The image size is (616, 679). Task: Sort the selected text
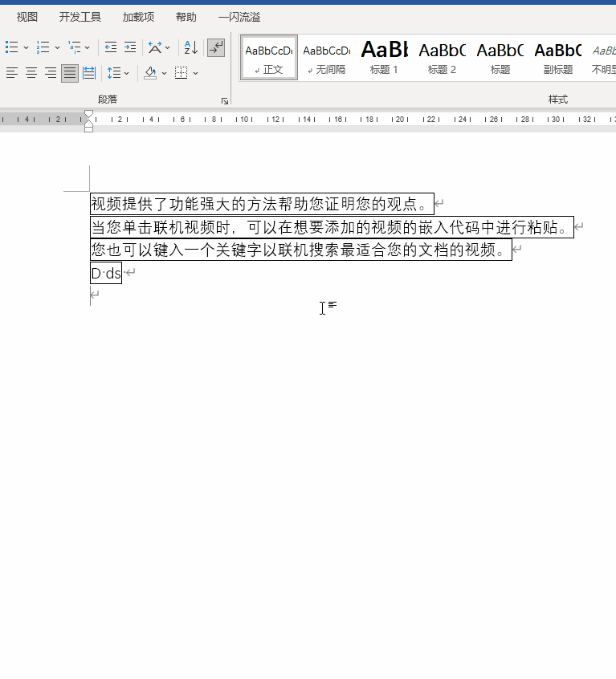point(191,47)
